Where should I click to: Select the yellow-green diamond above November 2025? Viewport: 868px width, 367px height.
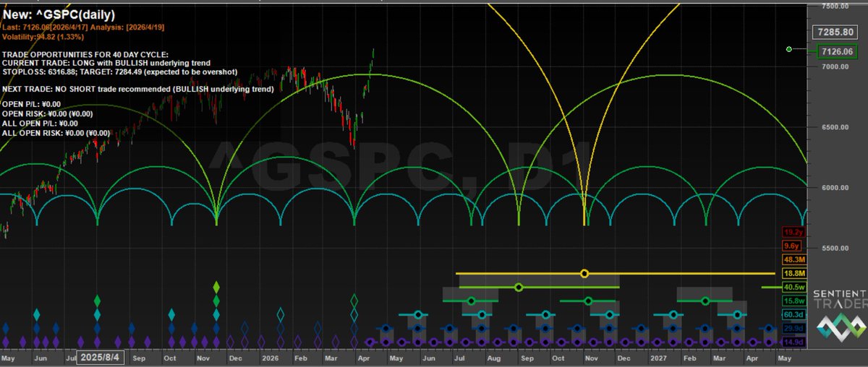pyautogui.click(x=216, y=287)
